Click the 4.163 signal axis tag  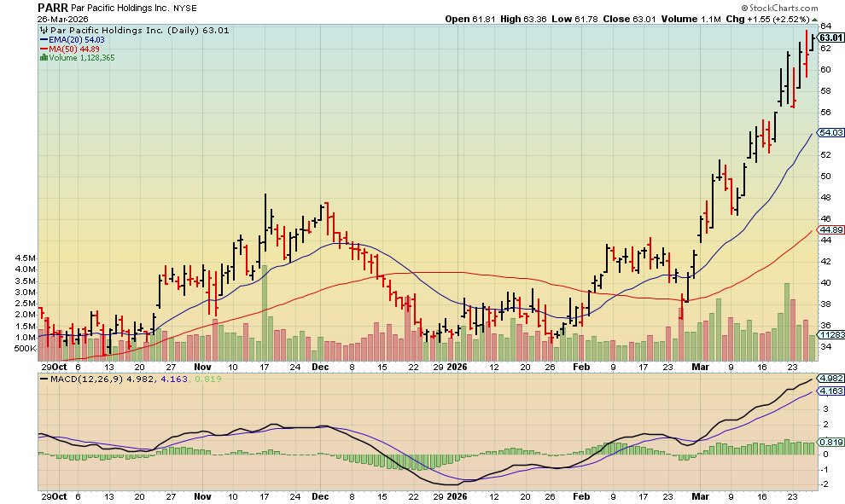click(x=830, y=391)
